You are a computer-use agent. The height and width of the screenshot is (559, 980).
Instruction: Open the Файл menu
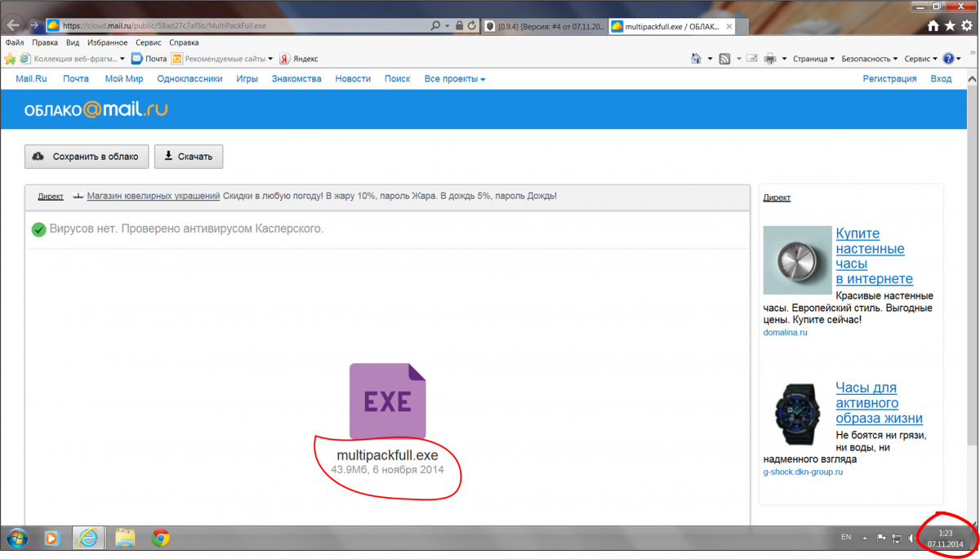click(15, 42)
